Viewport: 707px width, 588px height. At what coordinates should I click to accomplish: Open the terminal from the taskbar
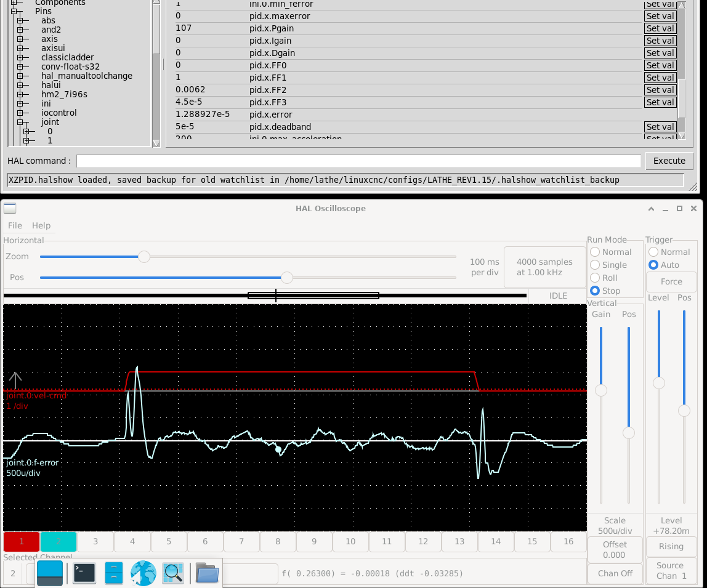coord(84,574)
